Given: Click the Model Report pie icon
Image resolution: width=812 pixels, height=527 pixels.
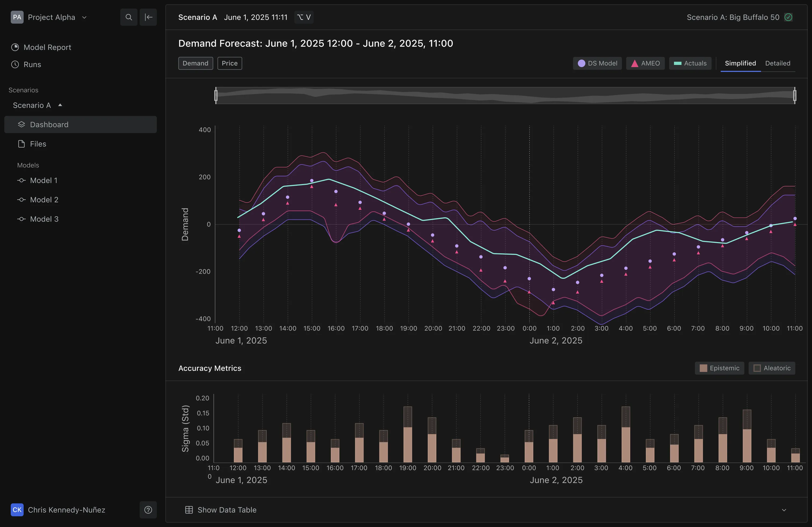Looking at the screenshot, I should click(x=15, y=47).
